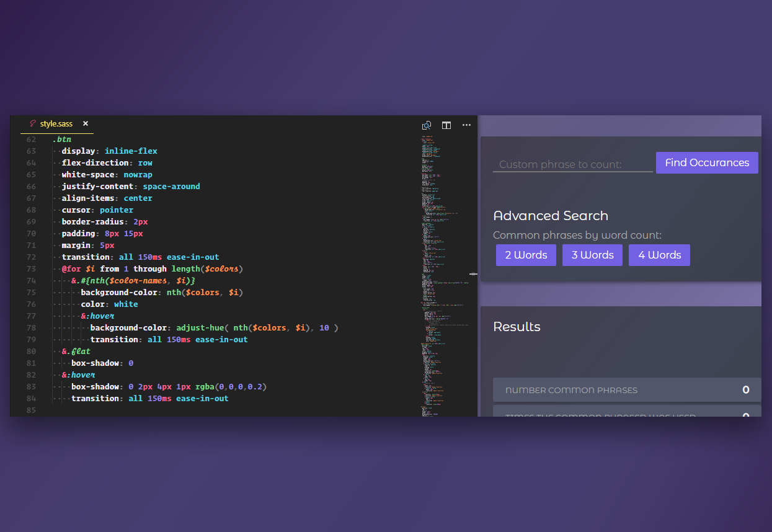Select the 4 Words search button

coord(659,255)
